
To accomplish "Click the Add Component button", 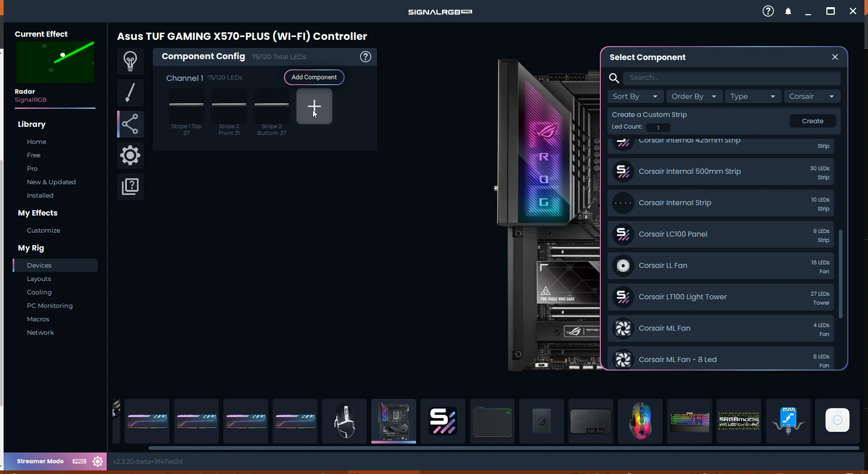I will tap(314, 77).
